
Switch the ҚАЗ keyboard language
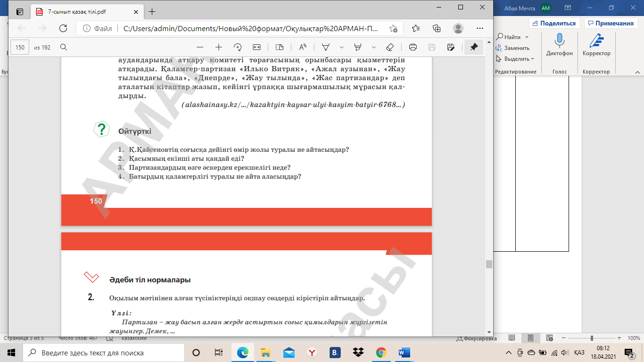click(579, 353)
